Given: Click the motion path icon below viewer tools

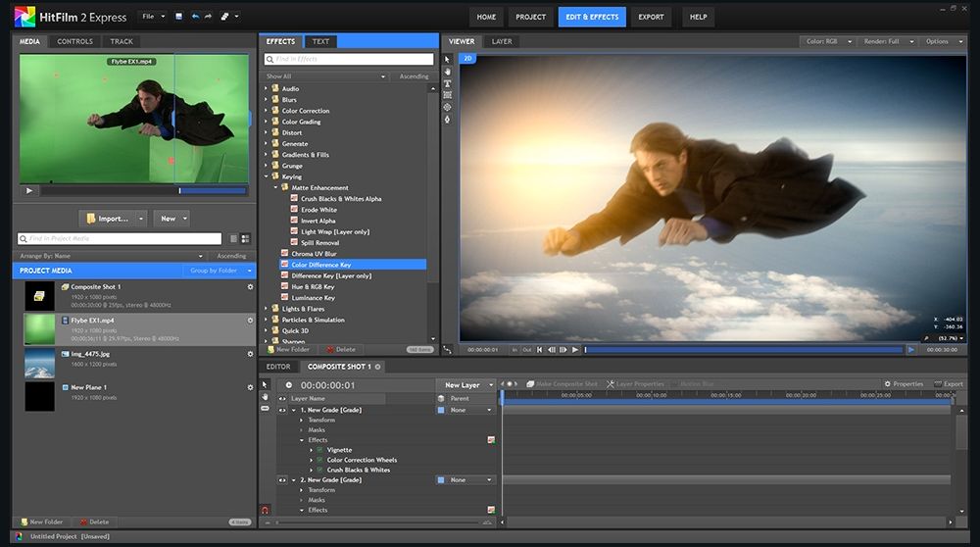Looking at the screenshot, I should click(447, 349).
